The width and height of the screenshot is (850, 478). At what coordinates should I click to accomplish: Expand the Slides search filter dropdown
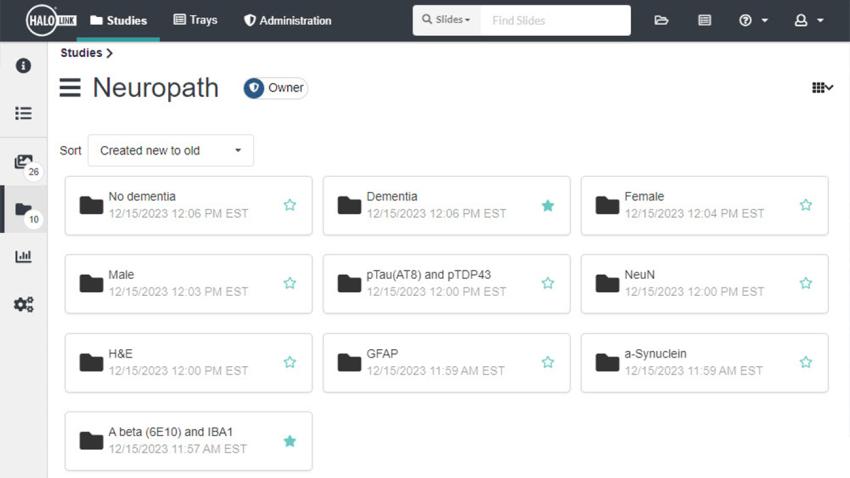pyautogui.click(x=446, y=20)
